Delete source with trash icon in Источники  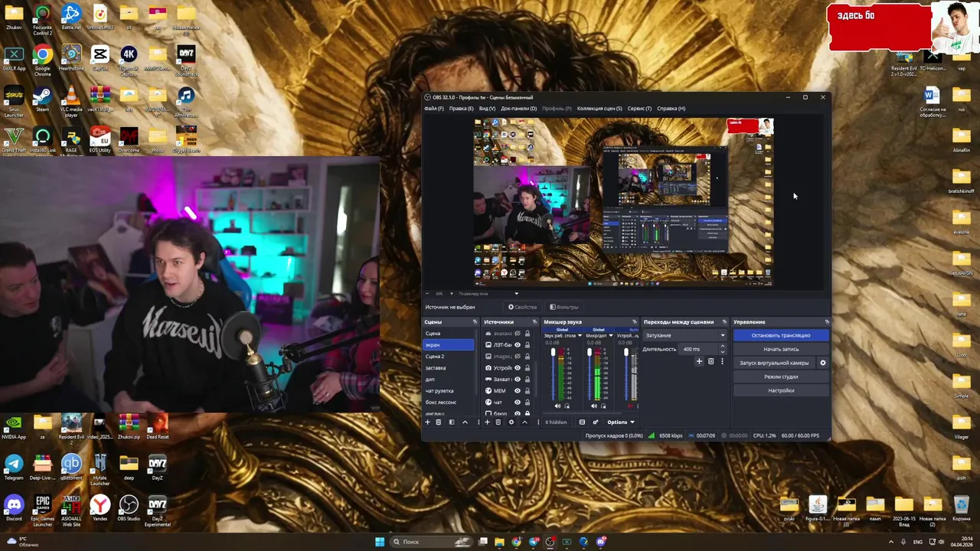[498, 422]
